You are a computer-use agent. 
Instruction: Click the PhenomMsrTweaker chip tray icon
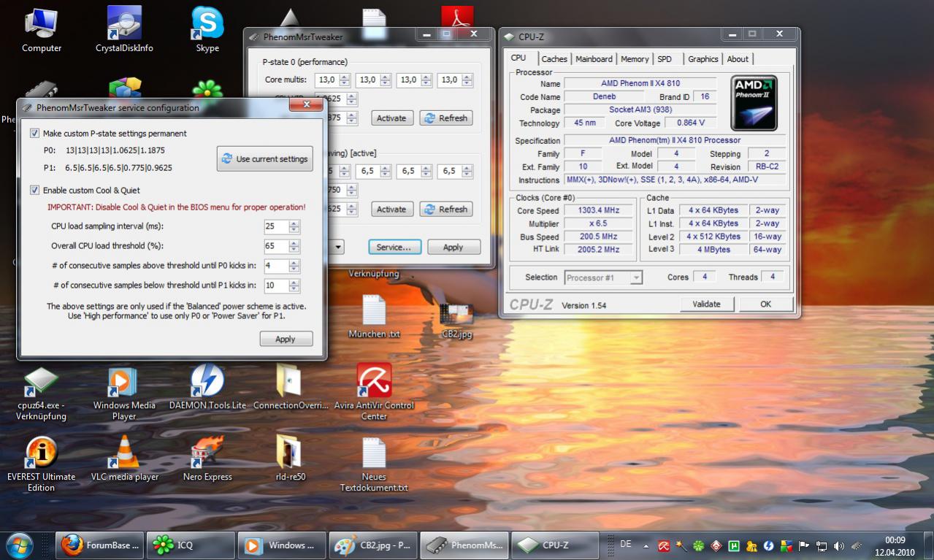click(856, 546)
